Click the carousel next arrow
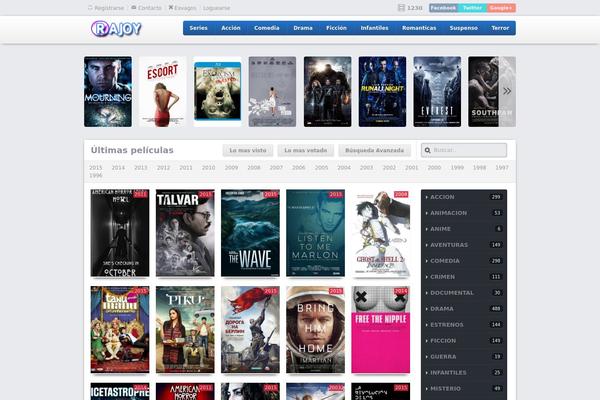Screen dimensions: 600x400 (506, 91)
